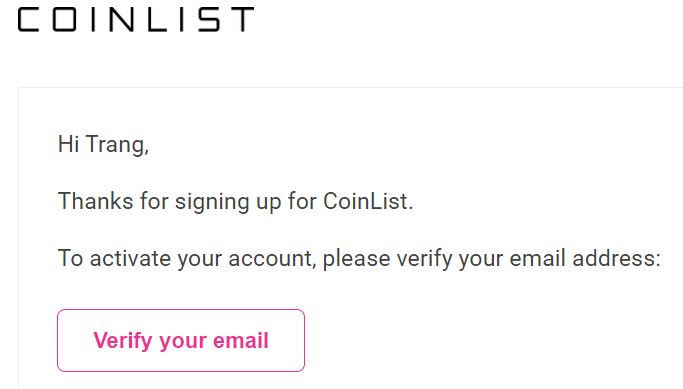Click the COINLIST logo header
This screenshot has height=389, width=683.
[136, 20]
